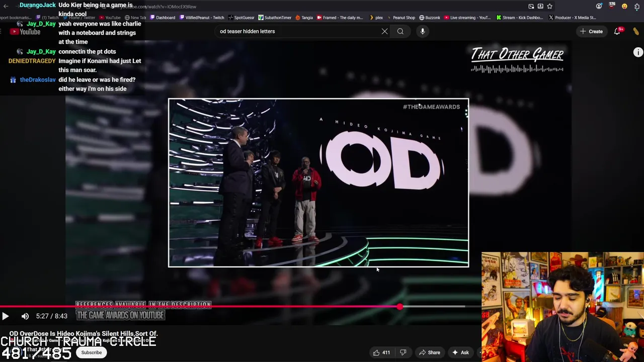Click the like count 411
This screenshot has width=644, height=362.
pyautogui.click(x=386, y=352)
